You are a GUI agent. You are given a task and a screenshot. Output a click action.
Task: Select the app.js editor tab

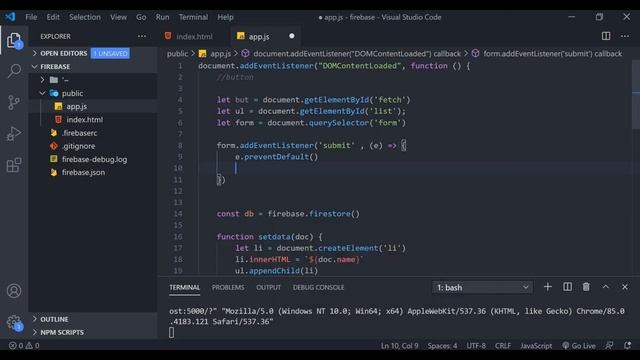click(265, 36)
